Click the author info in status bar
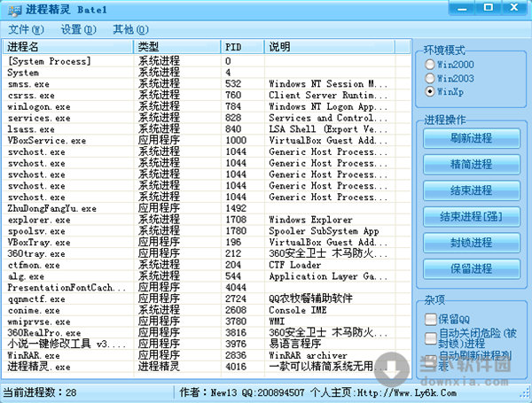Screen dimensions: 532x403 (318, 392)
